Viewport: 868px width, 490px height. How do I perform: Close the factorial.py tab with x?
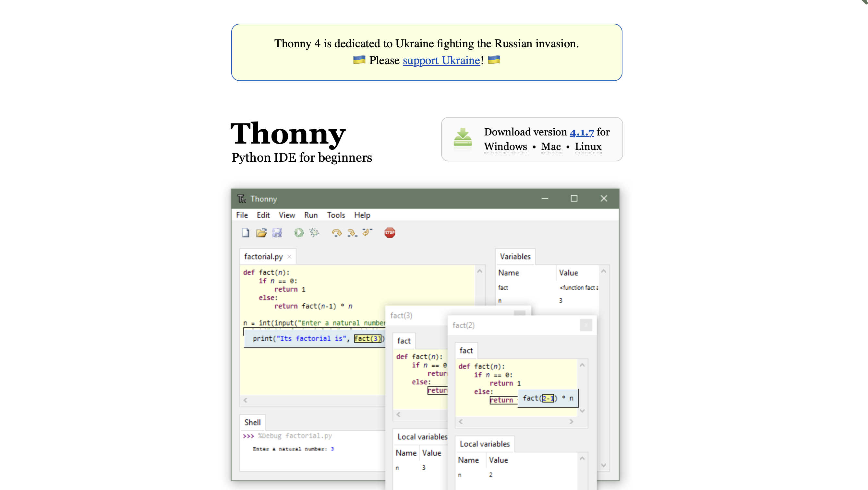(x=289, y=257)
